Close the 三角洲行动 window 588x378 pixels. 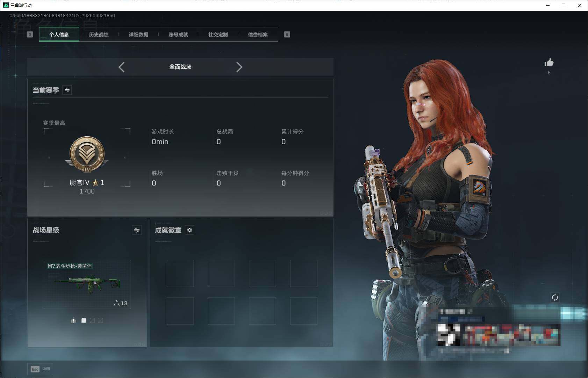580,5
